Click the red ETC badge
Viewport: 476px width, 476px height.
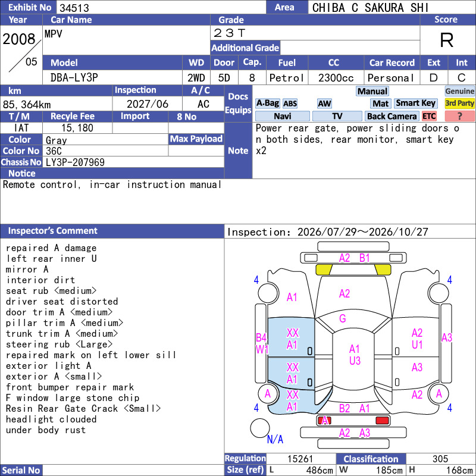429,116
